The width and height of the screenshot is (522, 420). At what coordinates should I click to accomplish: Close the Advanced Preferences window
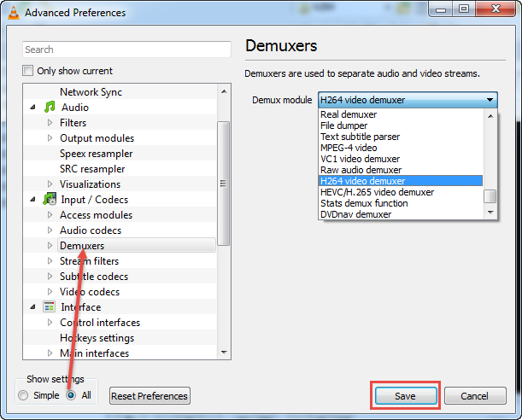pos(496,9)
